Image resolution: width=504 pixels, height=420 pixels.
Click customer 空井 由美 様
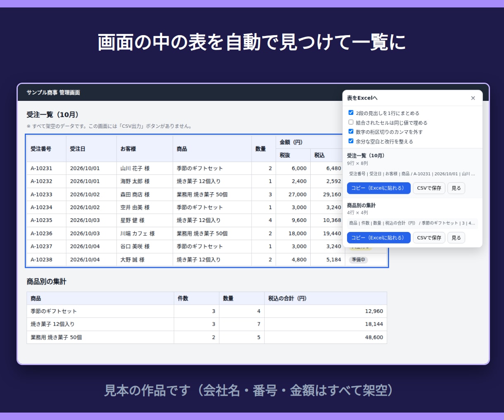click(x=135, y=207)
